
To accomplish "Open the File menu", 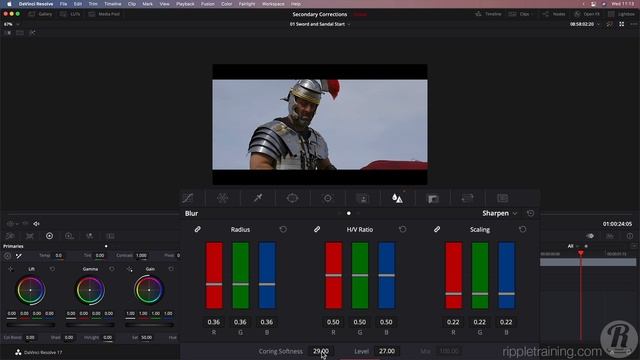I will (x=63, y=4).
